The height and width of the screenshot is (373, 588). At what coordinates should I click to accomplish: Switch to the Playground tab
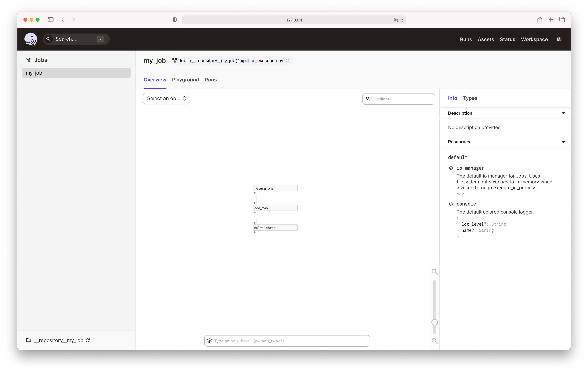pyautogui.click(x=185, y=80)
